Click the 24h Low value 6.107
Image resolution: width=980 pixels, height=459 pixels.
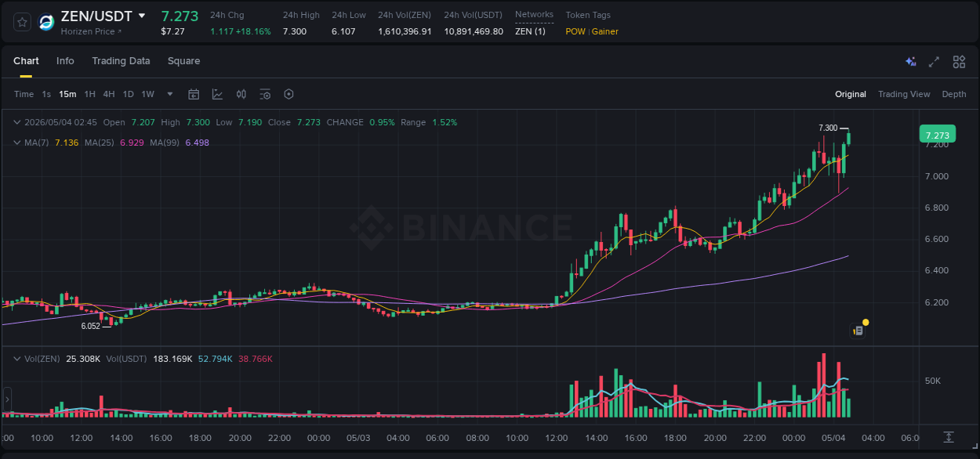pyautogui.click(x=343, y=31)
